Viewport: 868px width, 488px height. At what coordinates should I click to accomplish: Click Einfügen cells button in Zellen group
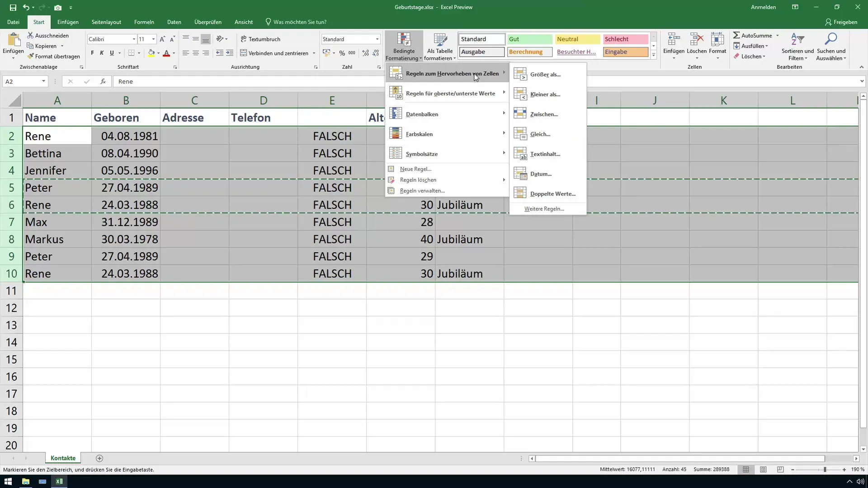pyautogui.click(x=674, y=46)
